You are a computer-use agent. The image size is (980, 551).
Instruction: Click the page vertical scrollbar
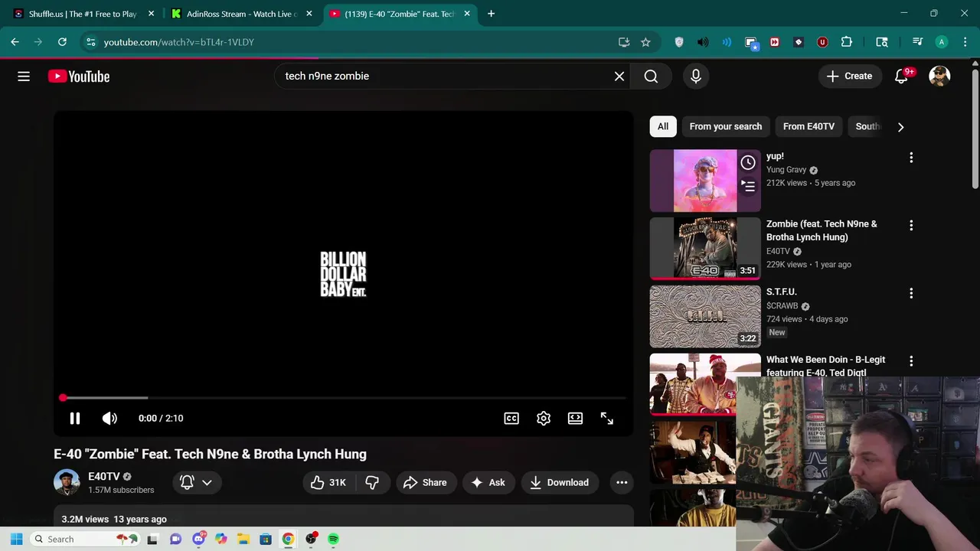[x=975, y=130]
